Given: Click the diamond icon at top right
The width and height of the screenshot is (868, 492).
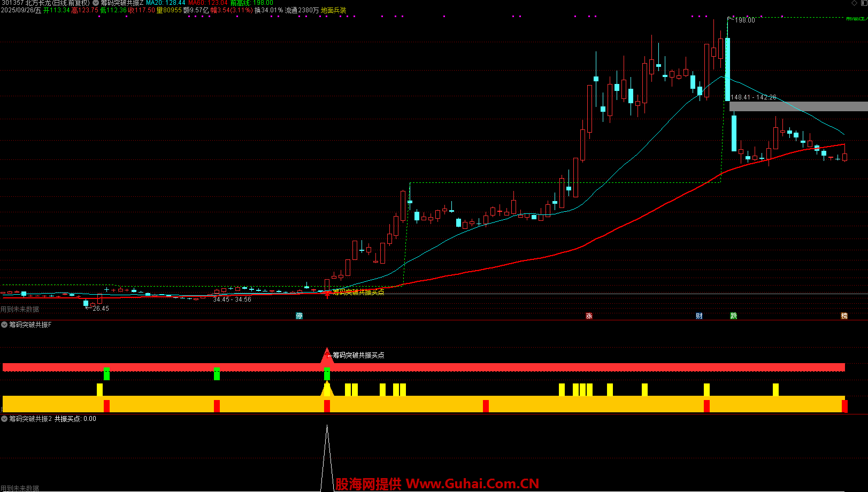Looking at the screenshot, I should (854, 3).
